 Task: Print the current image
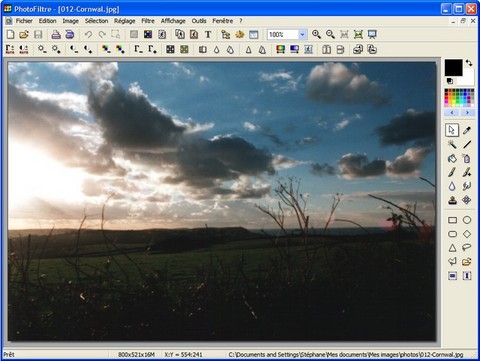[x=56, y=34]
